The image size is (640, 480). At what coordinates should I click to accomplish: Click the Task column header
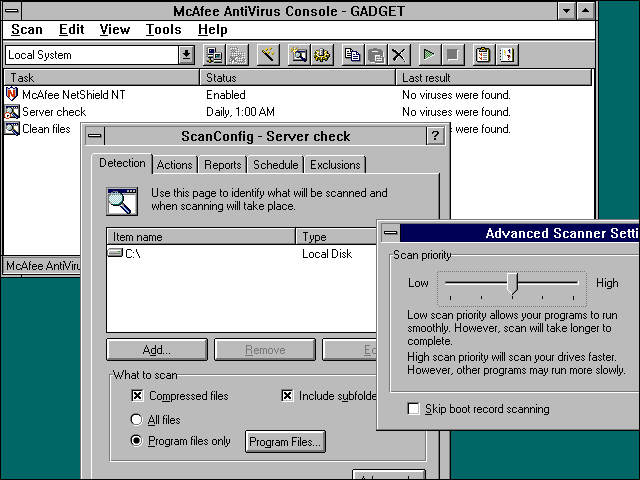(102, 78)
